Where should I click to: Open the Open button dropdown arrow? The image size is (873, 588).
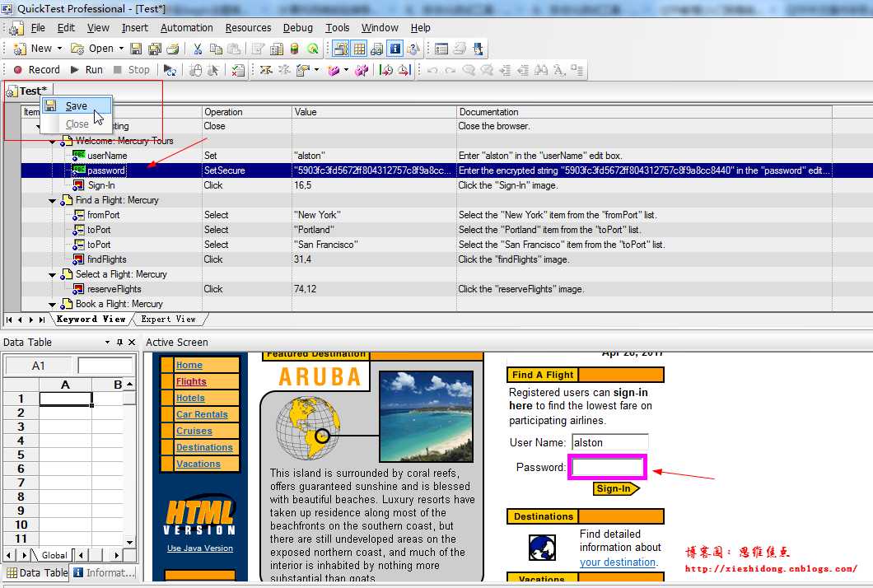coord(121,49)
